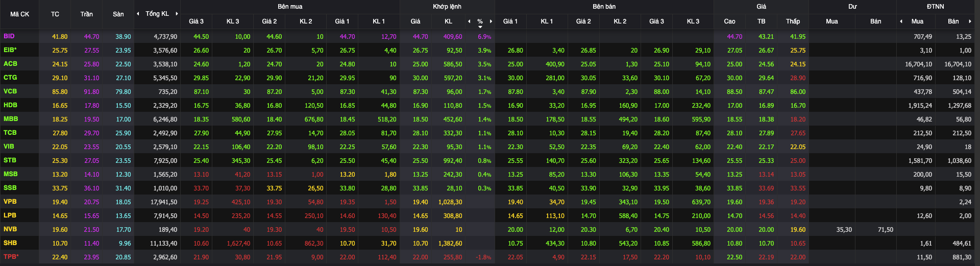Click SHB total volume 11,133,40
The height and width of the screenshot is (266, 980).
164,244
